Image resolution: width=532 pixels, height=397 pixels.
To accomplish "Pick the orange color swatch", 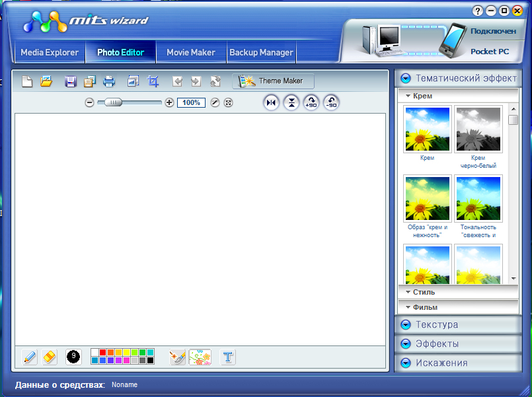I will [x=110, y=353].
